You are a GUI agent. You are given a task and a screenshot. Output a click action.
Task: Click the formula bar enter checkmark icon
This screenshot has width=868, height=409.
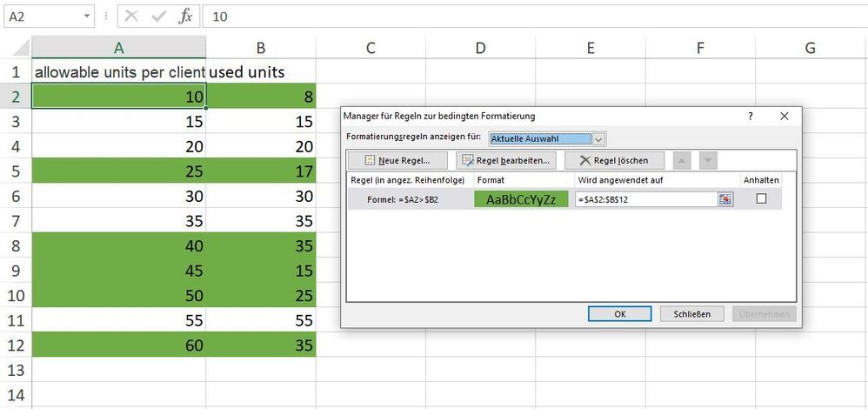(x=157, y=16)
